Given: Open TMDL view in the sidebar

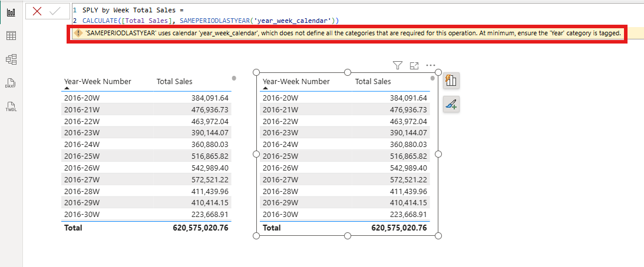Looking at the screenshot, I should coord(11,108).
